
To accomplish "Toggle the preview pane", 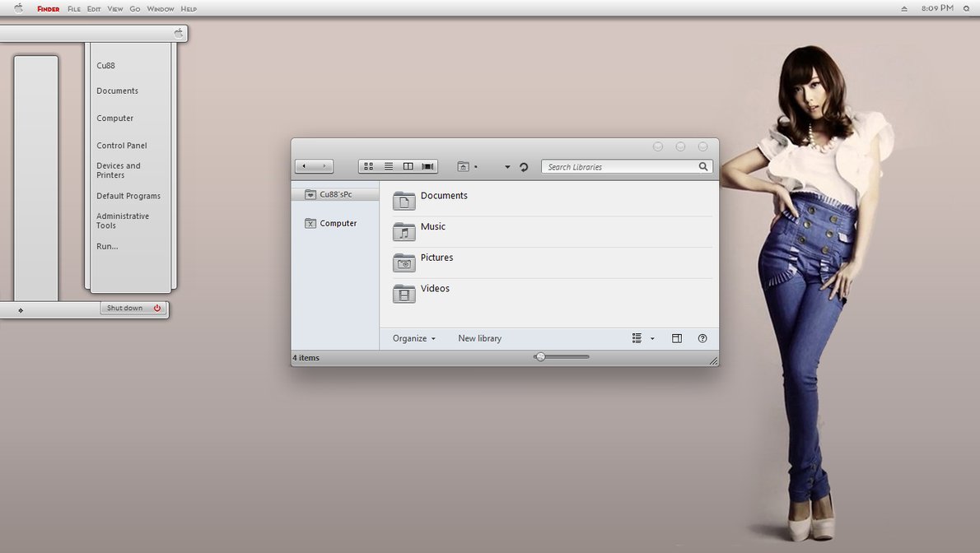I will click(677, 338).
